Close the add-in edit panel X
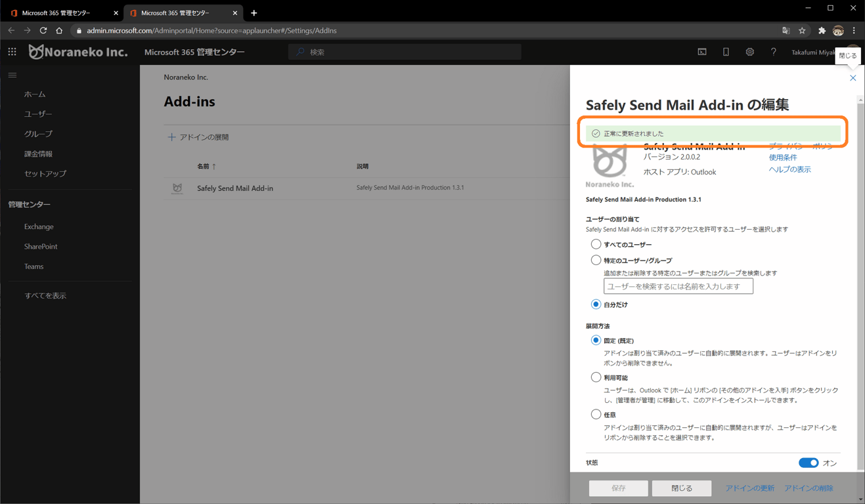This screenshot has height=504, width=865. [853, 78]
